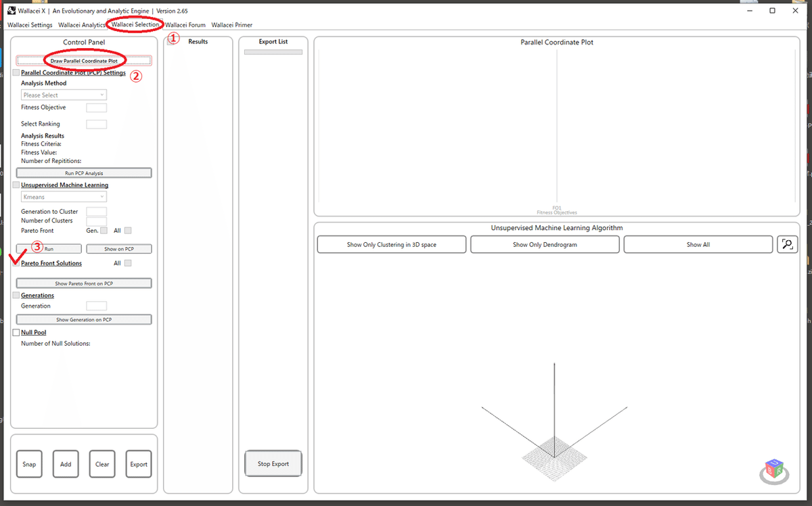Viewport: 812px width, 506px height.
Task: Open the Wallacei Forum tab
Action: pyautogui.click(x=185, y=25)
